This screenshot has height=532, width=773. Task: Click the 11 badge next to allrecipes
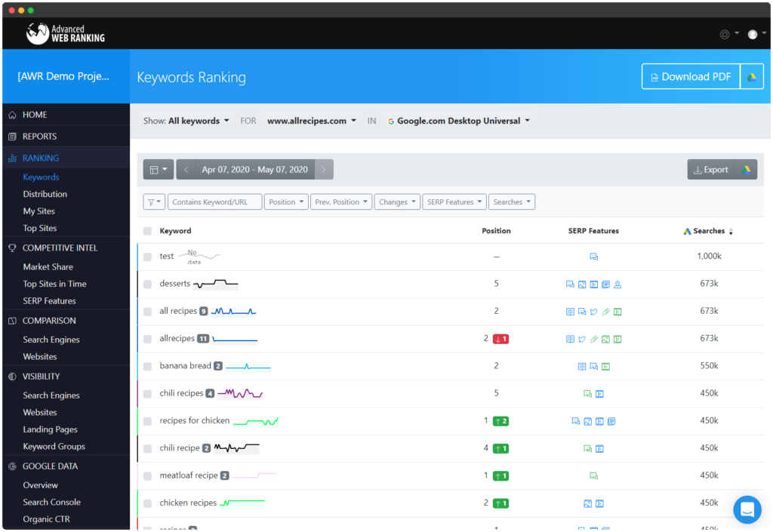(203, 338)
